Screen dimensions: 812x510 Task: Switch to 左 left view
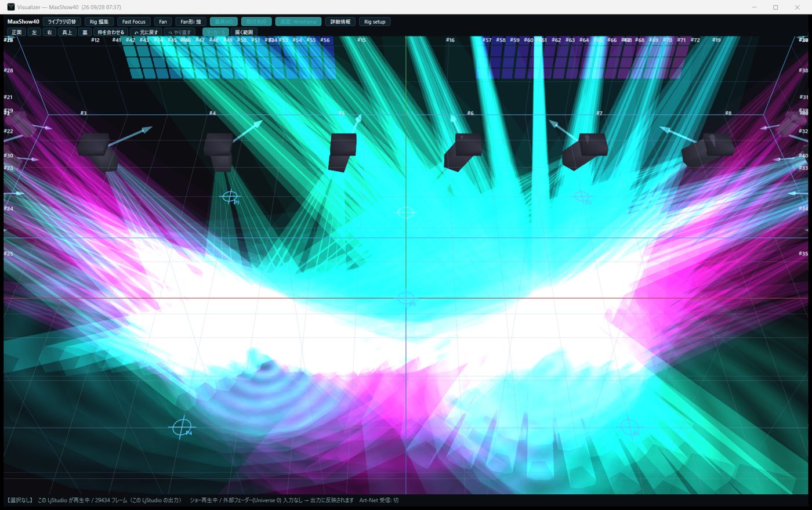34,32
